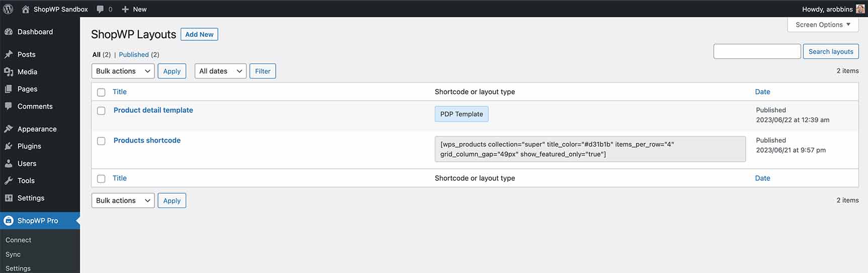This screenshot has width=868, height=273.
Task: Click the home icon beside ShopWP Sandbox
Action: (x=26, y=9)
